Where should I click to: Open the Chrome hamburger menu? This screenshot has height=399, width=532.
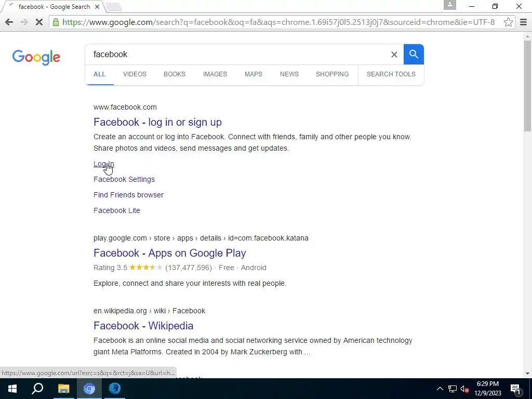pyautogui.click(x=524, y=22)
